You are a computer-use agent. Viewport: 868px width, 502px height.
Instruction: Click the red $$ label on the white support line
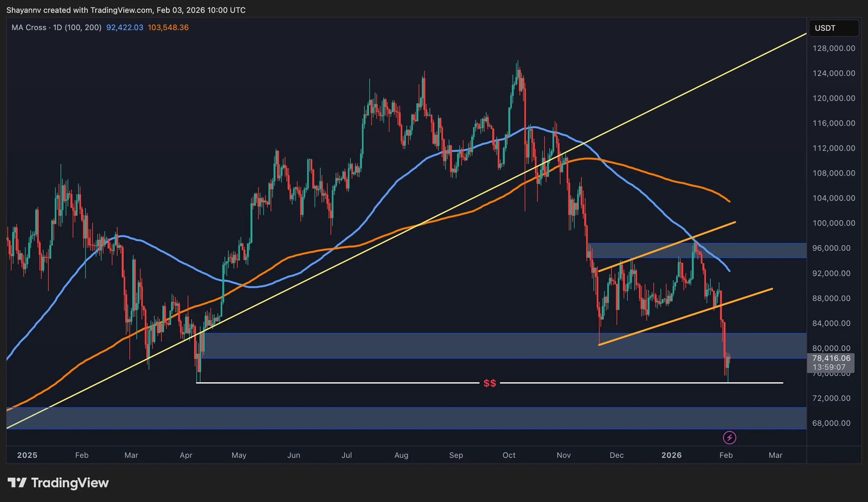[x=490, y=383]
